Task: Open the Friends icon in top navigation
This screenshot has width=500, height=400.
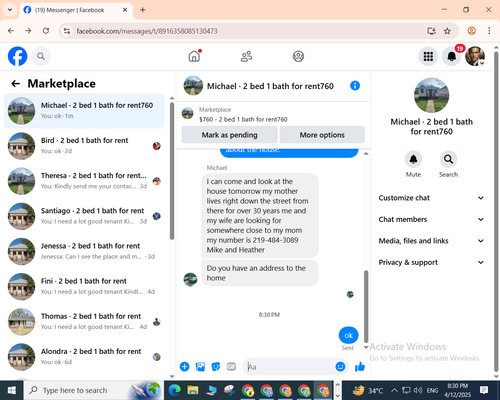Action: click(x=246, y=56)
